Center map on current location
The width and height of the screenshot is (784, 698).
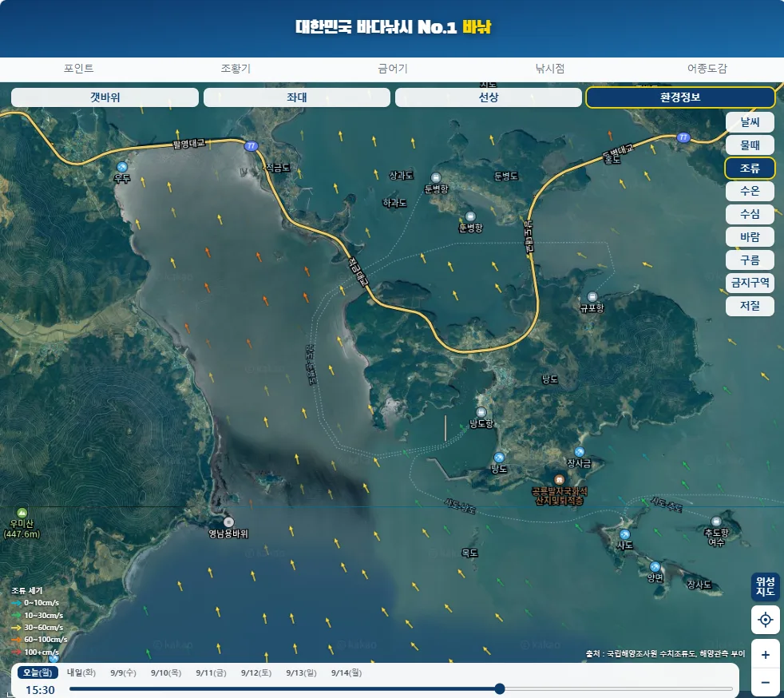pos(765,620)
